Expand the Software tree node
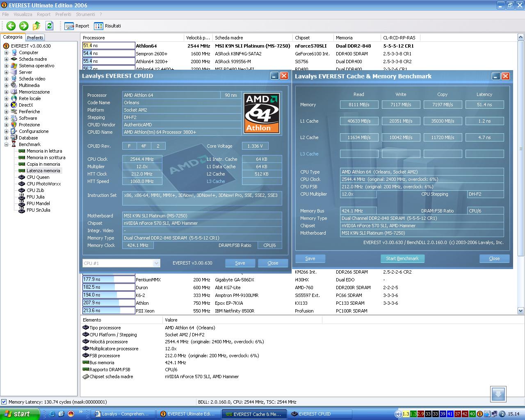Viewport: 525px width, 420px height. [6, 118]
